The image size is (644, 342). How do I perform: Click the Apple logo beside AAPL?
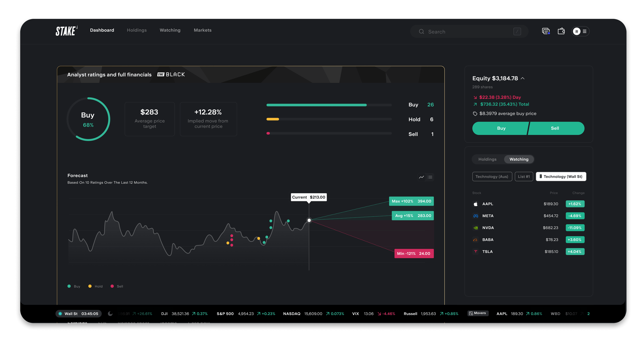pyautogui.click(x=475, y=204)
